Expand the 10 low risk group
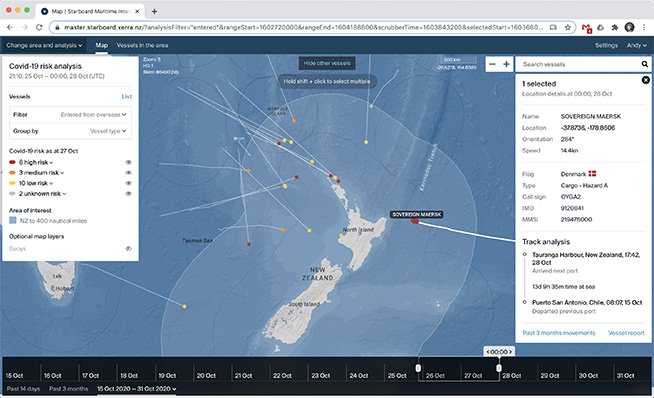 point(36,183)
